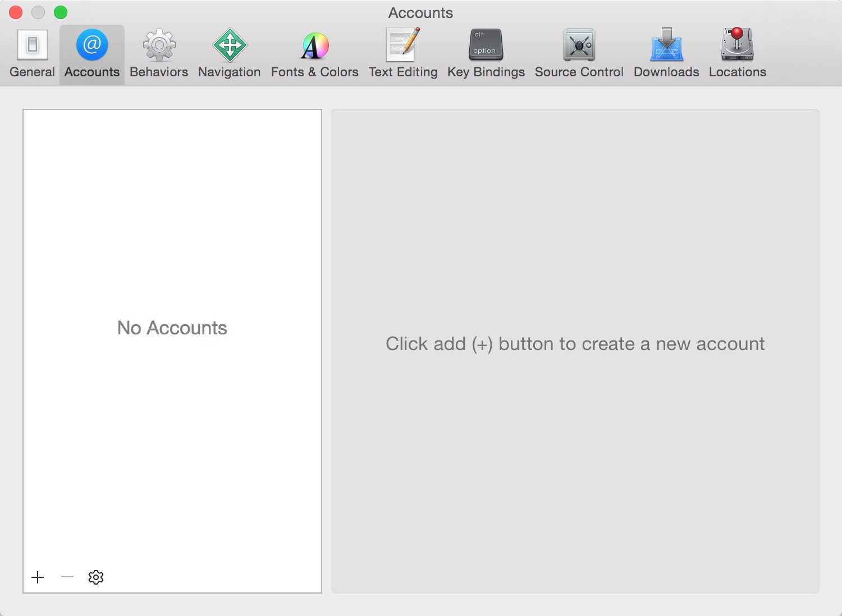Screen dimensions: 842x616
Task: Close the Accounts preferences window
Action: click(x=16, y=12)
